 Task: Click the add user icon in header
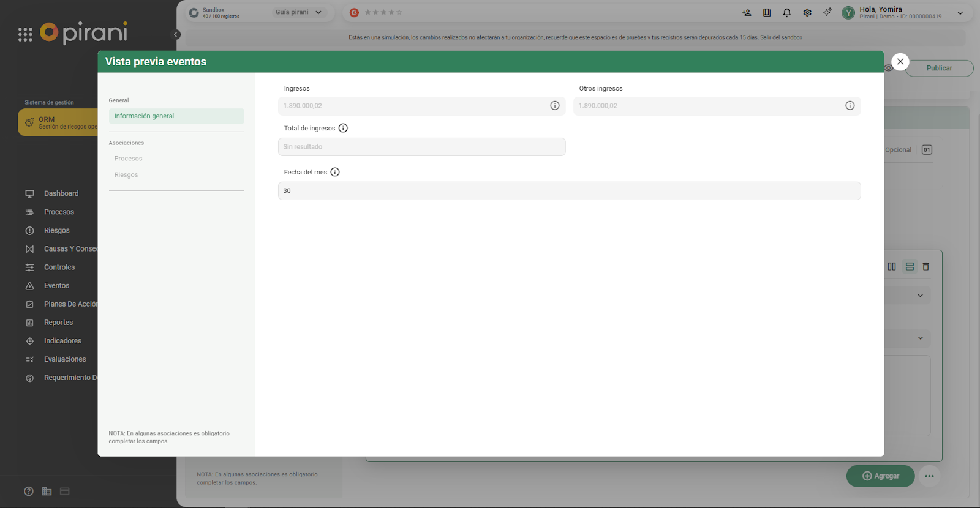[747, 13]
